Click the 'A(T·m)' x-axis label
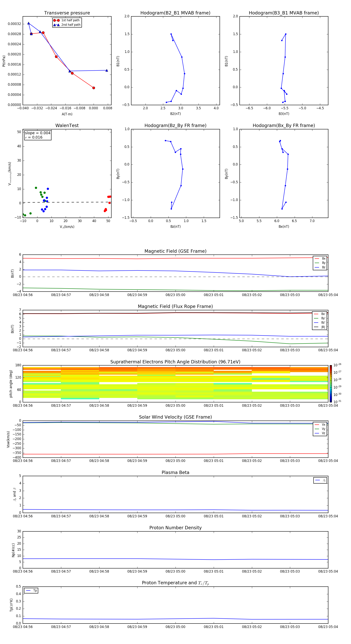Image resolution: width=351 pixels, height=644 pixels. point(67,114)
